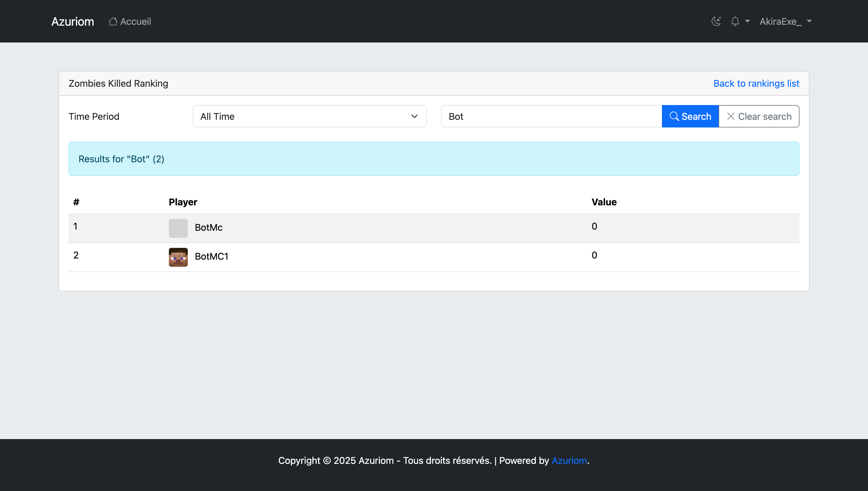The width and height of the screenshot is (868, 491).
Task: Select the BotMc player name
Action: pyautogui.click(x=208, y=227)
